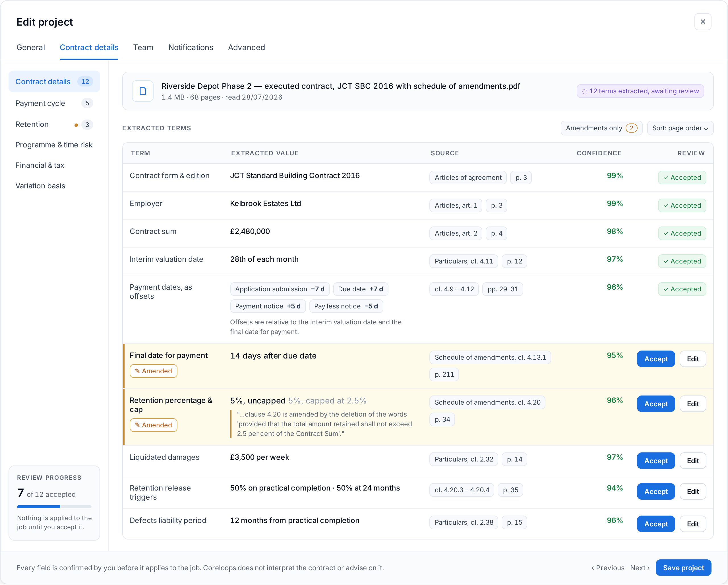The height and width of the screenshot is (585, 728).
Task: Accept the Retention release triggers term
Action: point(656,491)
